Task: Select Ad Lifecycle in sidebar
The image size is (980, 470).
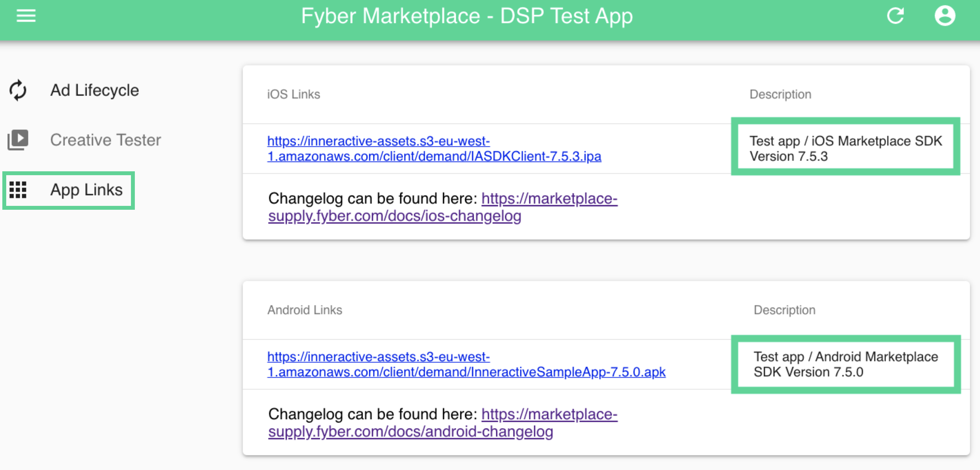Action: (x=94, y=90)
